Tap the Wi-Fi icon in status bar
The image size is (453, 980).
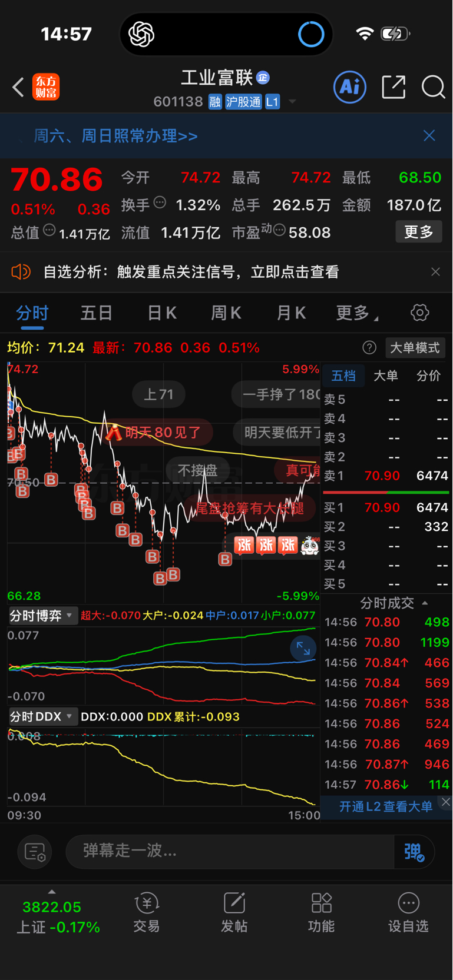365,34
